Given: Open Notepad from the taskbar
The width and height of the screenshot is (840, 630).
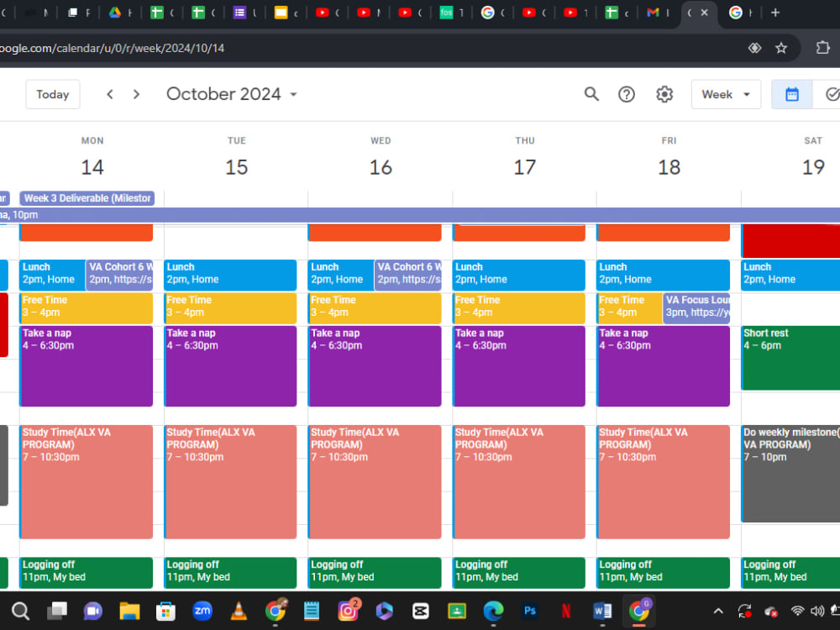Looking at the screenshot, I should [x=312, y=611].
